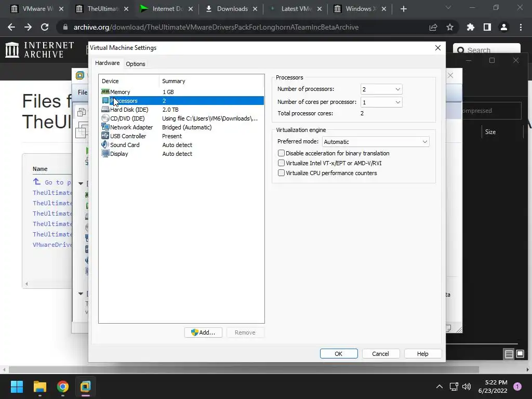Image resolution: width=532 pixels, height=399 pixels.
Task: Open Chrome three-dot menu
Action: coord(521,27)
